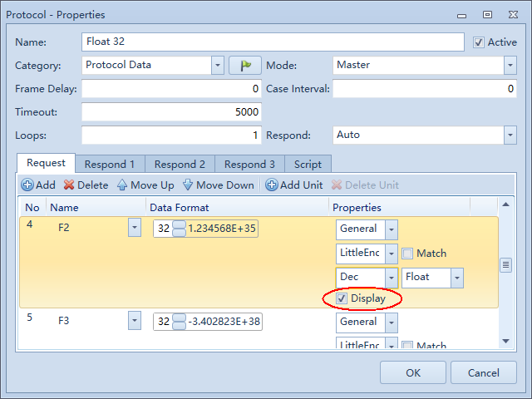Image resolution: width=532 pixels, height=399 pixels.
Task: Open the Script tab
Action: (x=308, y=165)
